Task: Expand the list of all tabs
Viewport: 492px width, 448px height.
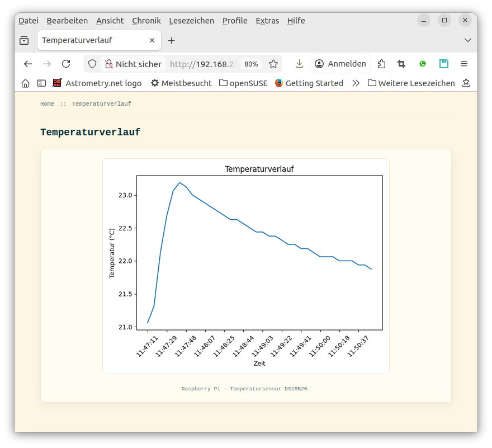Action: [468, 40]
